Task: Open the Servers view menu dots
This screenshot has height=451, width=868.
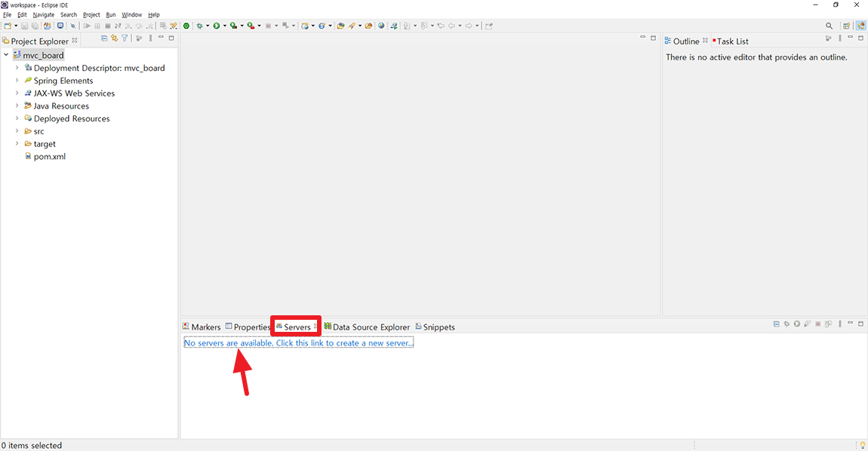Action: 840,324
